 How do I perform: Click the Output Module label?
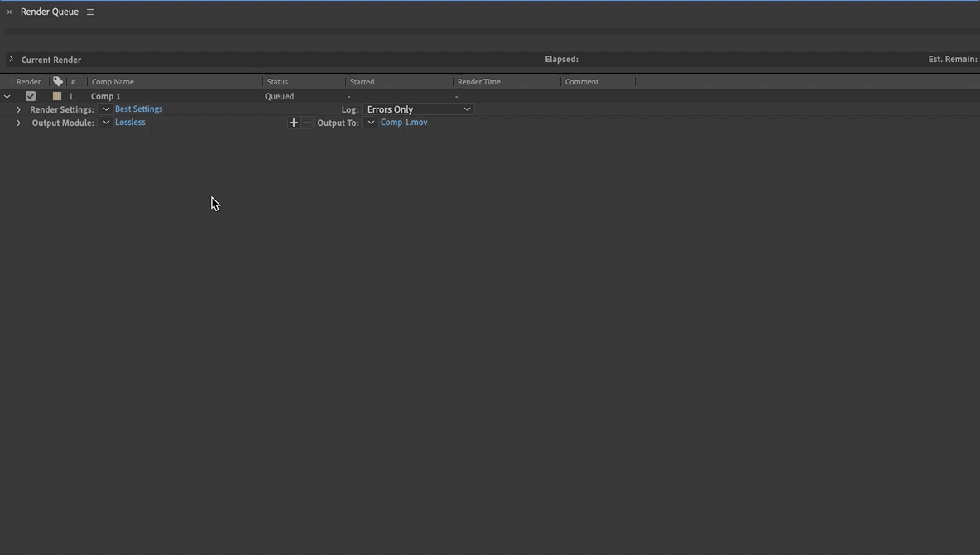pos(63,123)
